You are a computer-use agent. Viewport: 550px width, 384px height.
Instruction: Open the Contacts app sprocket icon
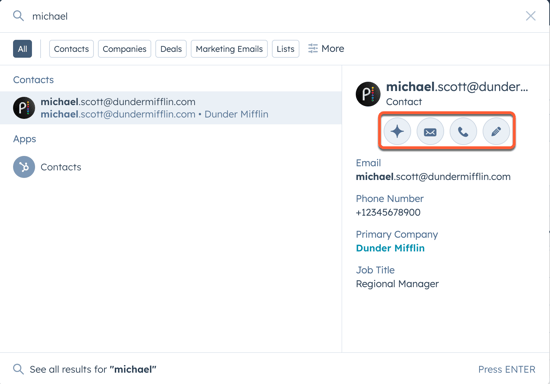(x=24, y=167)
